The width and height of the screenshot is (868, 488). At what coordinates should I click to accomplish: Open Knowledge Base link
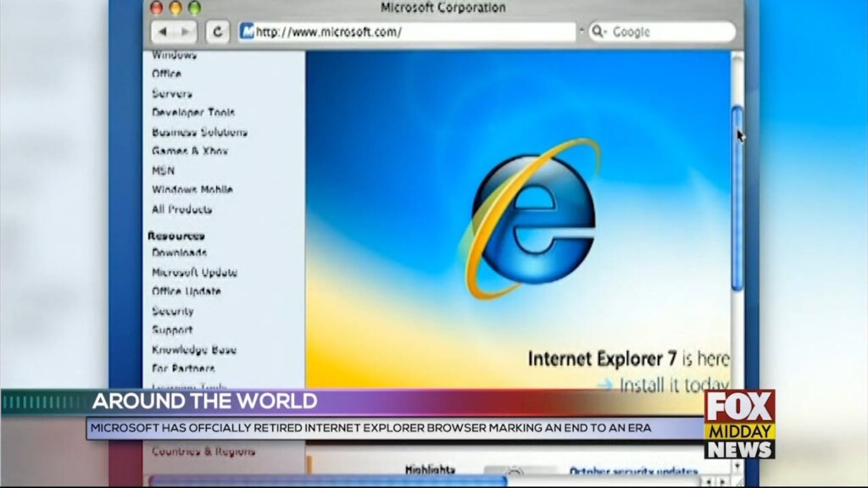194,350
